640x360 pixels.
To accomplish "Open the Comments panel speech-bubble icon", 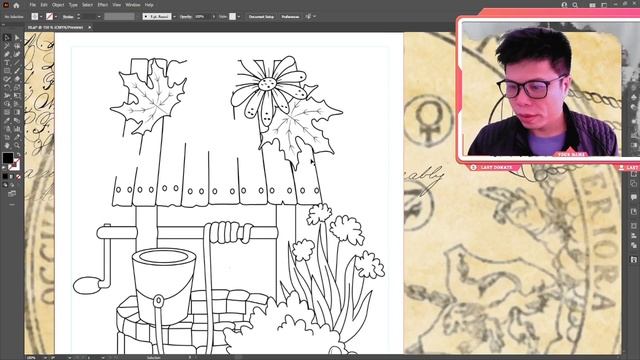I will tap(633, 198).
